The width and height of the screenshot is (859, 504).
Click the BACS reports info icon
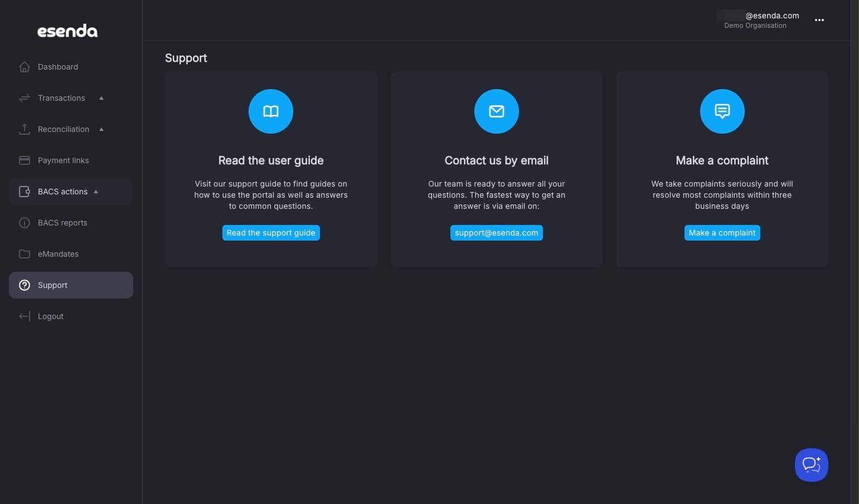point(25,223)
